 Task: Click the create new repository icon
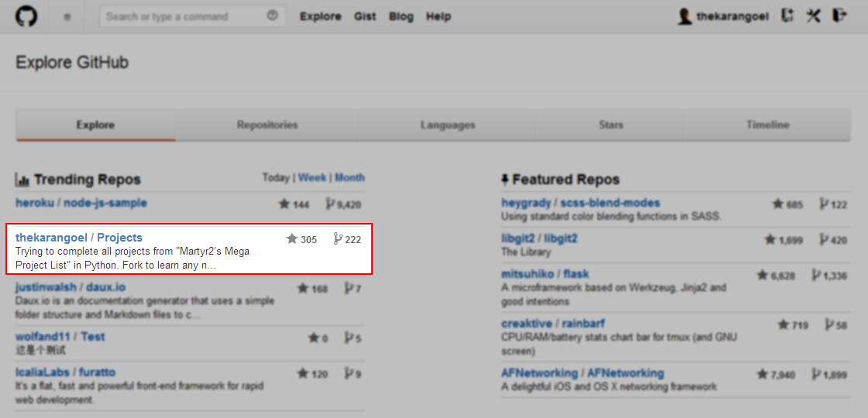[787, 16]
